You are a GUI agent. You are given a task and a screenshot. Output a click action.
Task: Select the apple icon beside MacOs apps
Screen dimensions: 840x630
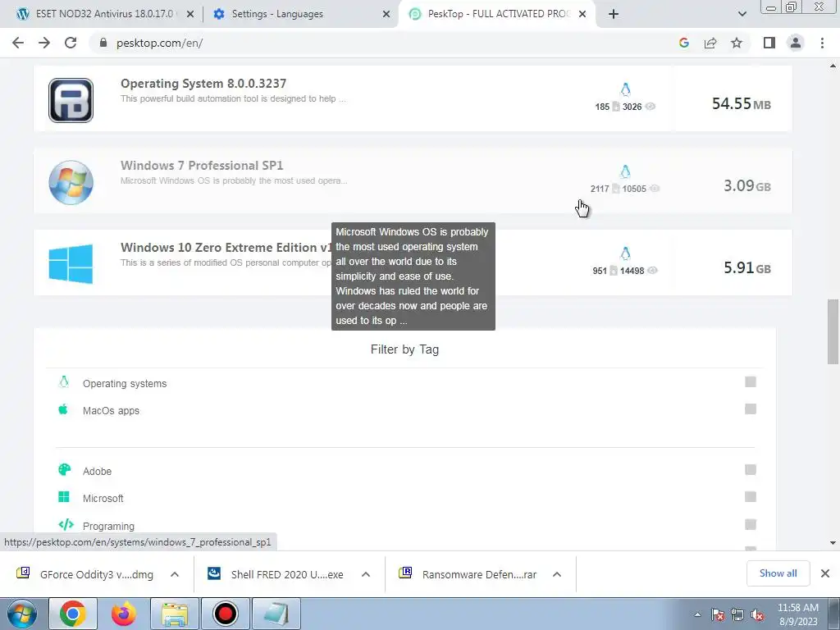[x=63, y=409]
